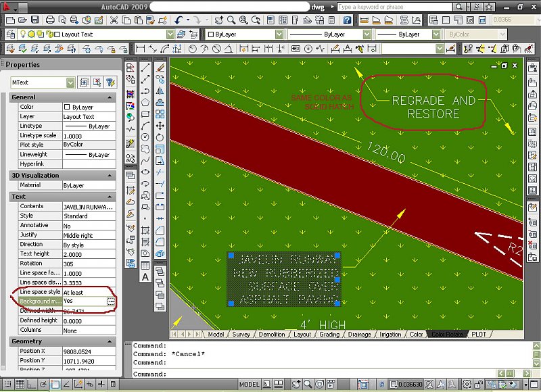Viewport: 541px width, 392px height.
Task: Click the Toggle PICKADD icon in Properties
Action: 84,82
